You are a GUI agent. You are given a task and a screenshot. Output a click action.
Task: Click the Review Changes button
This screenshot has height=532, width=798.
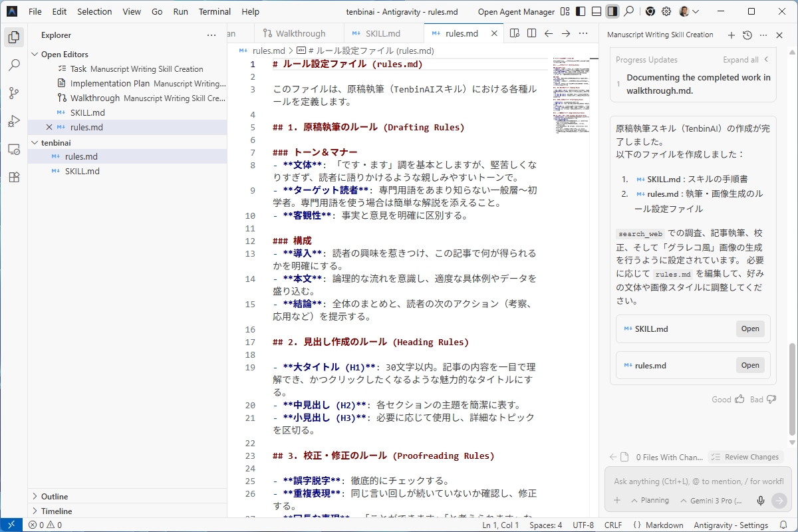[x=745, y=457]
